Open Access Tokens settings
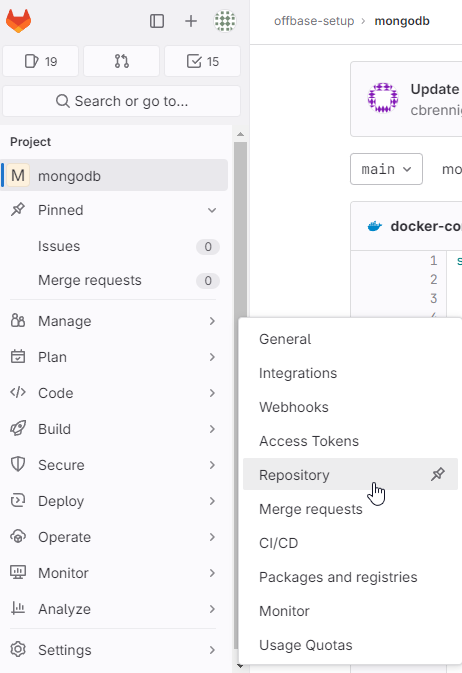This screenshot has height=673, width=462. click(x=350, y=441)
